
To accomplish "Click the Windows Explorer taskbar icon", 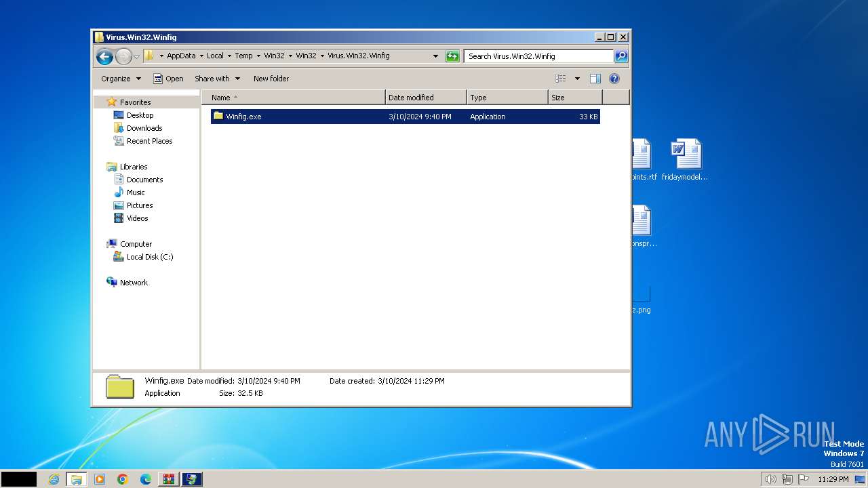I will [x=77, y=479].
